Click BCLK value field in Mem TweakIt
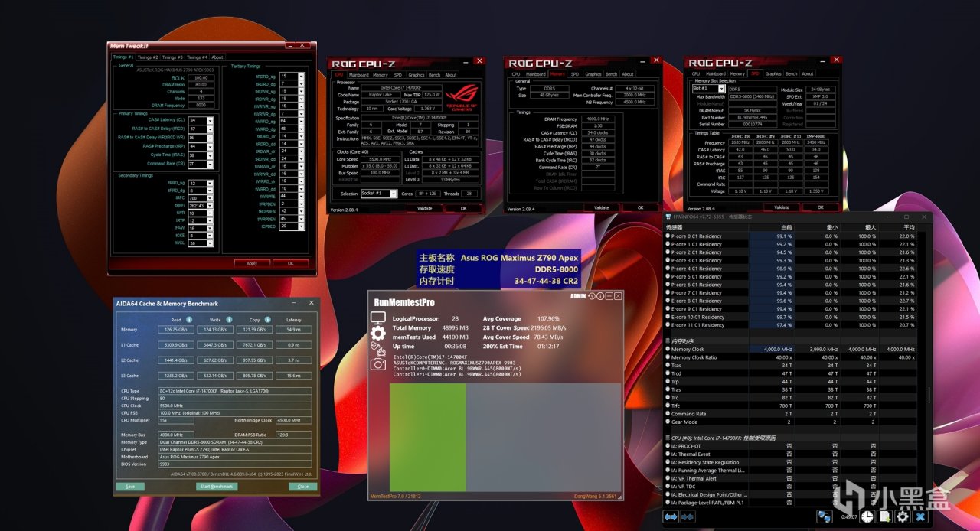This screenshot has height=531, width=980. (201, 77)
